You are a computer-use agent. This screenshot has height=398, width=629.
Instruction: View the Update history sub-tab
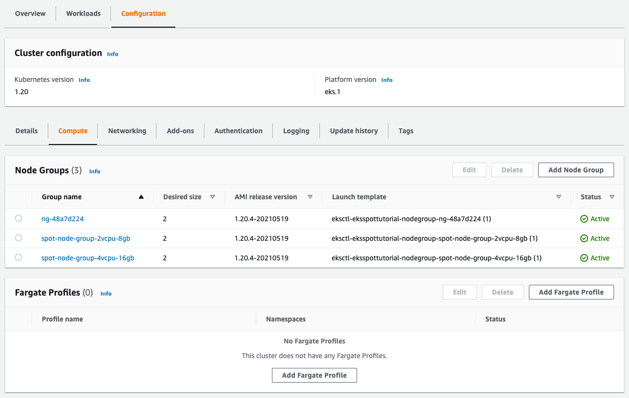tap(354, 131)
